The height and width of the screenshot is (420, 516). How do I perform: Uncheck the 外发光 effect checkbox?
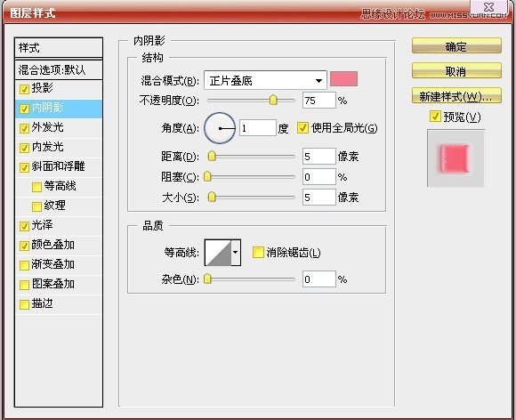point(24,128)
